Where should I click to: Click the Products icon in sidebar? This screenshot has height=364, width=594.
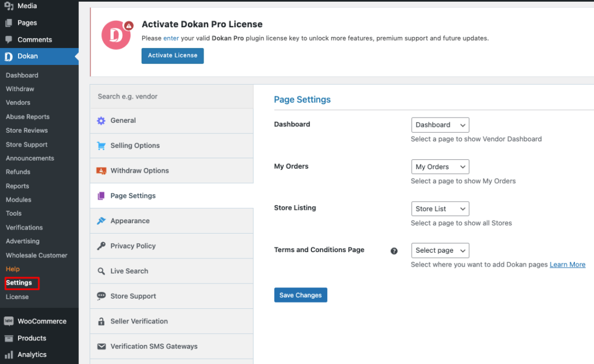pyautogui.click(x=9, y=338)
